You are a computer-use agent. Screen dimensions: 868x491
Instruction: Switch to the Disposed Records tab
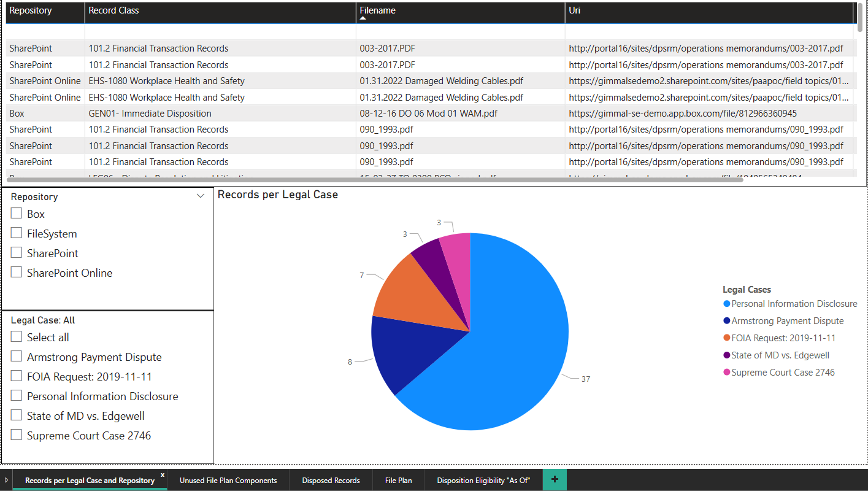point(331,481)
